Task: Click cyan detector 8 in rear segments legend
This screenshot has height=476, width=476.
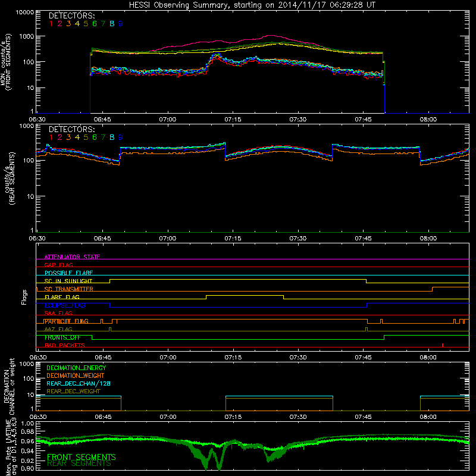Action: point(112,137)
